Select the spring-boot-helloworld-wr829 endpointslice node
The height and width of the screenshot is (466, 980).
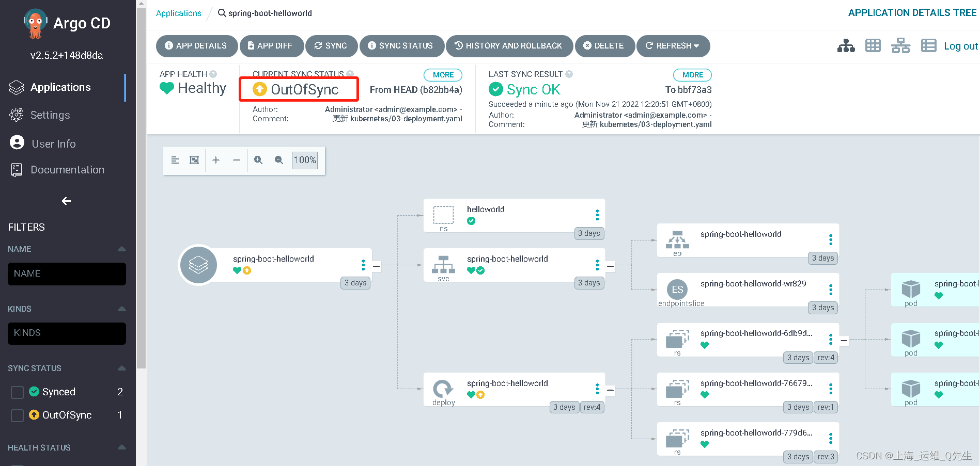pos(748,290)
